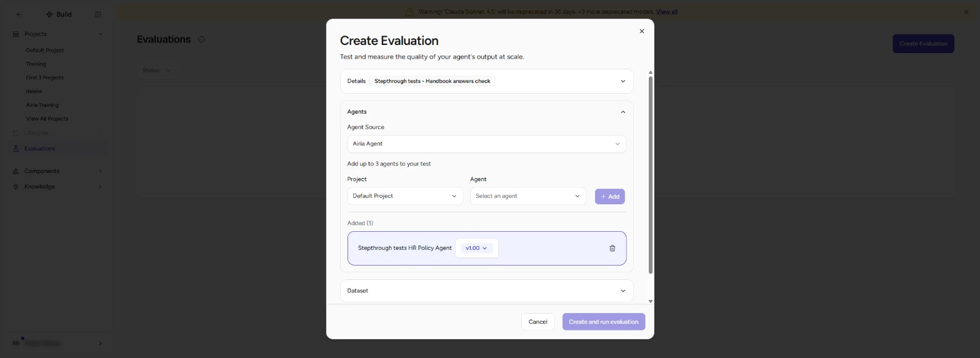980x358 pixels.
Task: Click the warning triangle icon in banner
Action: tap(409, 12)
